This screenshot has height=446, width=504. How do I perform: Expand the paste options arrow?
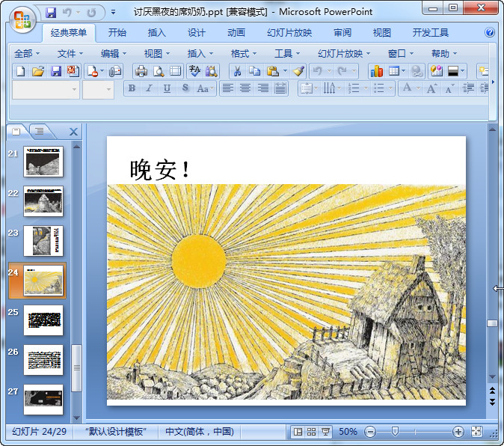pyautogui.click(x=285, y=71)
